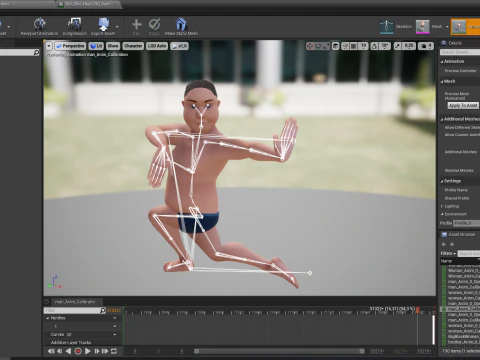
Task: Open the Mesh mode dropdown arrow
Action: [447, 27]
